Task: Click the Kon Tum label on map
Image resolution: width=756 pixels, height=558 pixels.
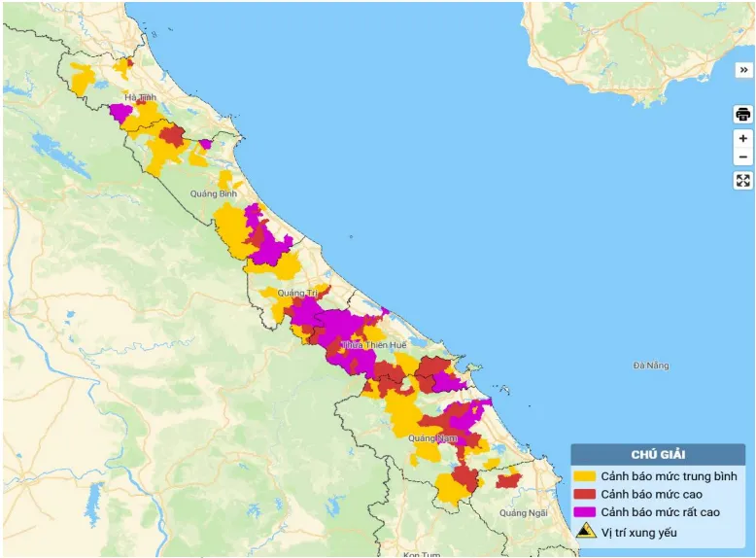Action: click(422, 553)
